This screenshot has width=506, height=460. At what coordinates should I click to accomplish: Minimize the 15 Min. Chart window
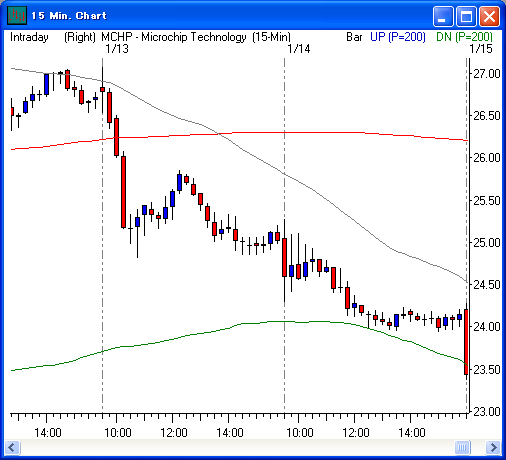click(443, 16)
